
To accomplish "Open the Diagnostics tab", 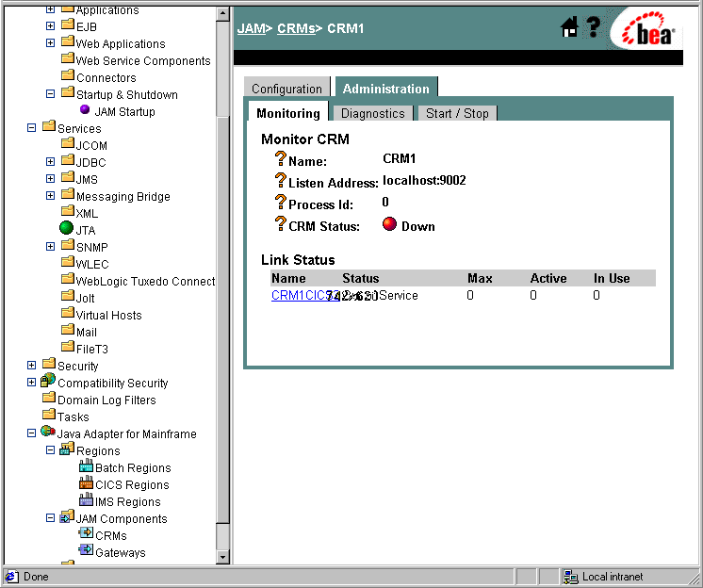I will 372,113.
